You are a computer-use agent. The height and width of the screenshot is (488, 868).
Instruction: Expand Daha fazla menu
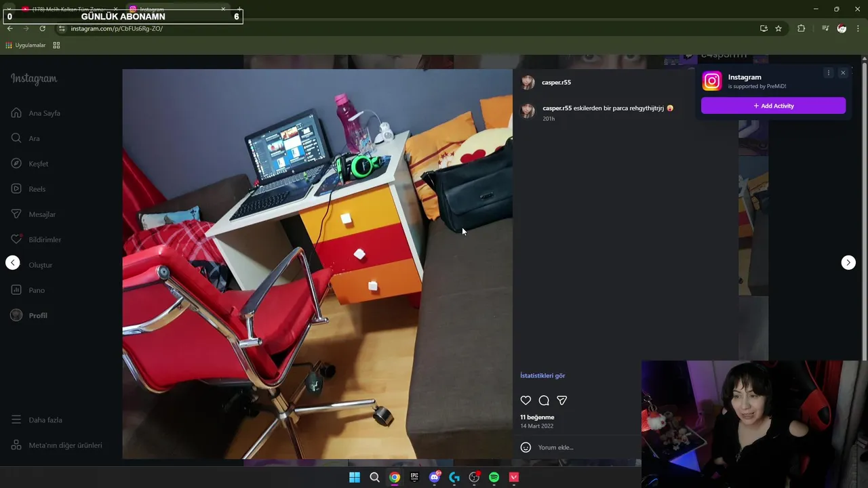tap(37, 420)
